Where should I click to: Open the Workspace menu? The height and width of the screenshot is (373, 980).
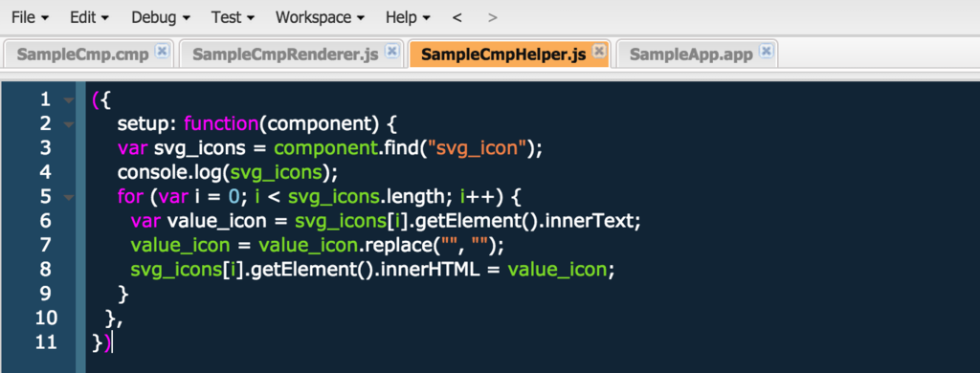pos(320,17)
